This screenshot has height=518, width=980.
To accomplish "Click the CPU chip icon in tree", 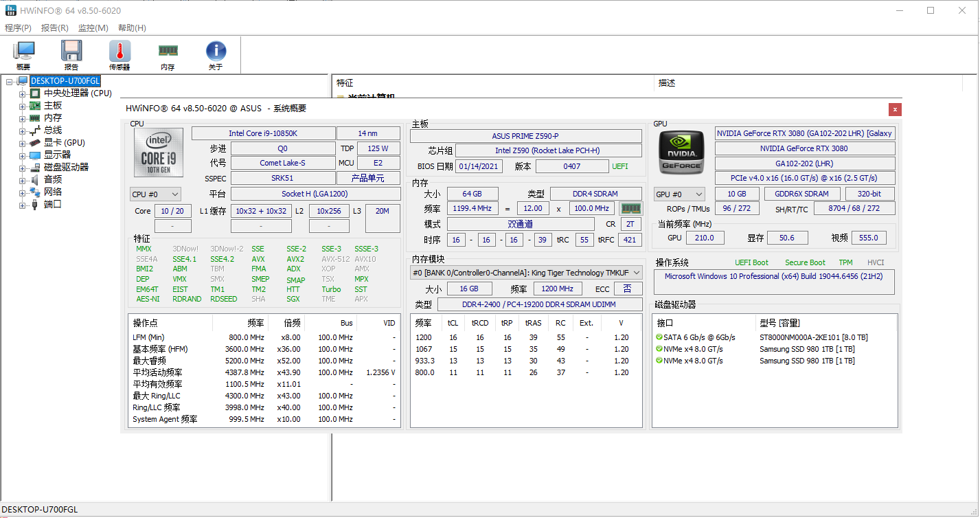I will point(35,93).
